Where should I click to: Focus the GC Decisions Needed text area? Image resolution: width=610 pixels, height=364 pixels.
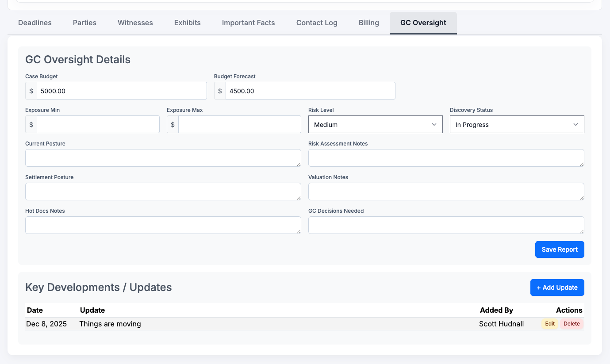pos(446,225)
